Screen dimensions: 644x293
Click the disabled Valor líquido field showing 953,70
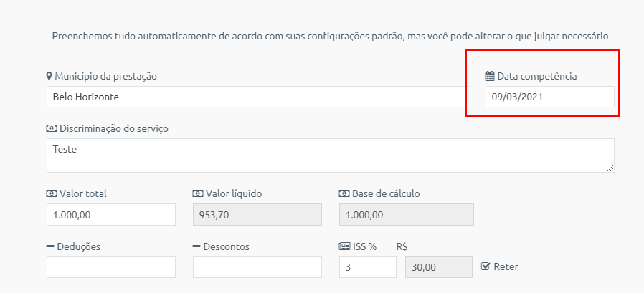click(x=257, y=214)
